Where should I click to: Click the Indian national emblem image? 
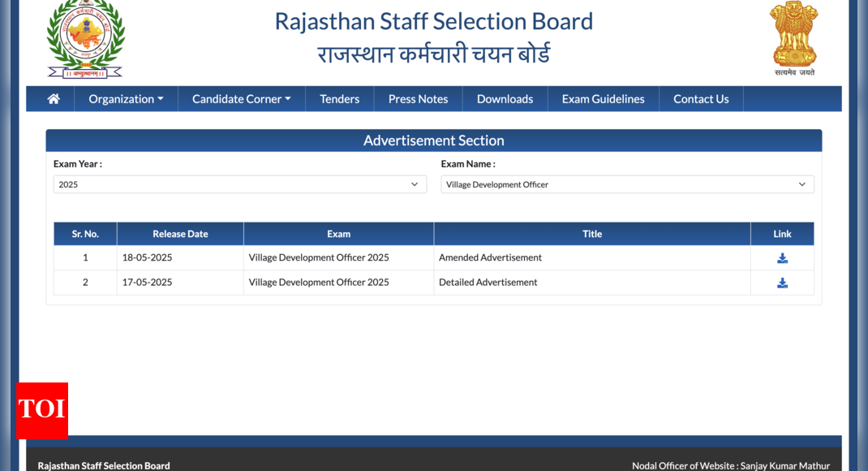point(793,37)
